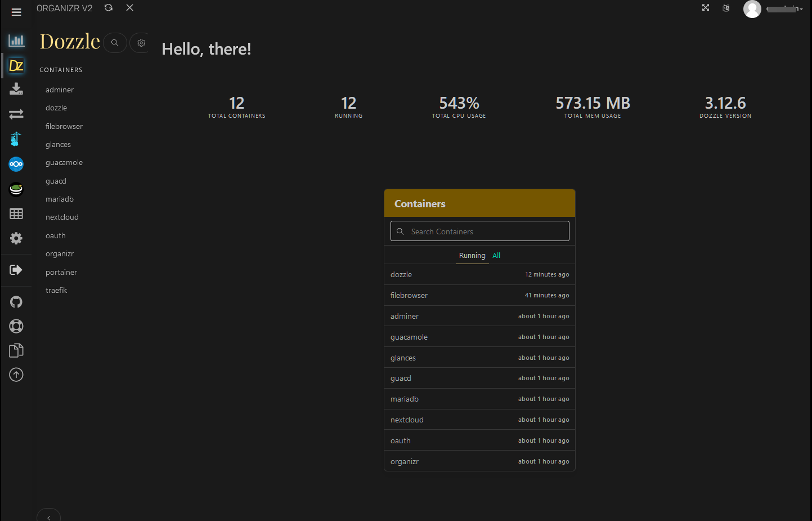Open the table grid sidebar icon

coord(16,213)
